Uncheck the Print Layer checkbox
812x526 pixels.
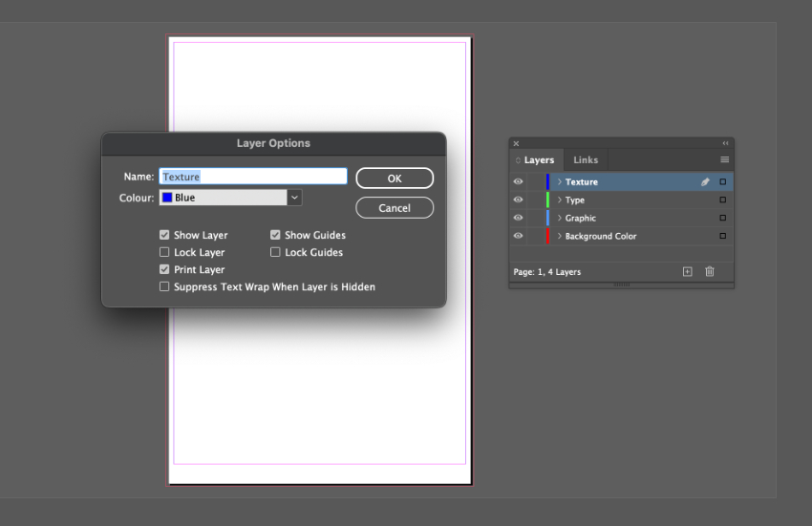[164, 269]
